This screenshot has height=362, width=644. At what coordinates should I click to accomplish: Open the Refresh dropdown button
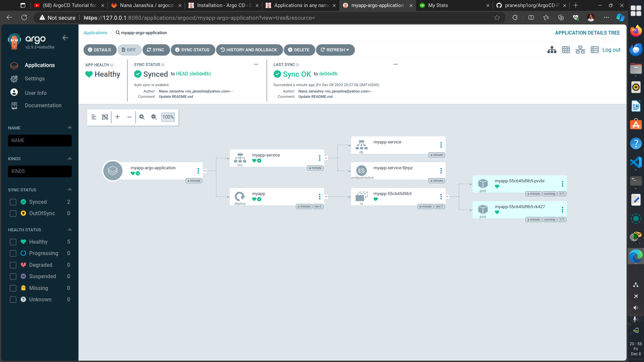pyautogui.click(x=335, y=50)
